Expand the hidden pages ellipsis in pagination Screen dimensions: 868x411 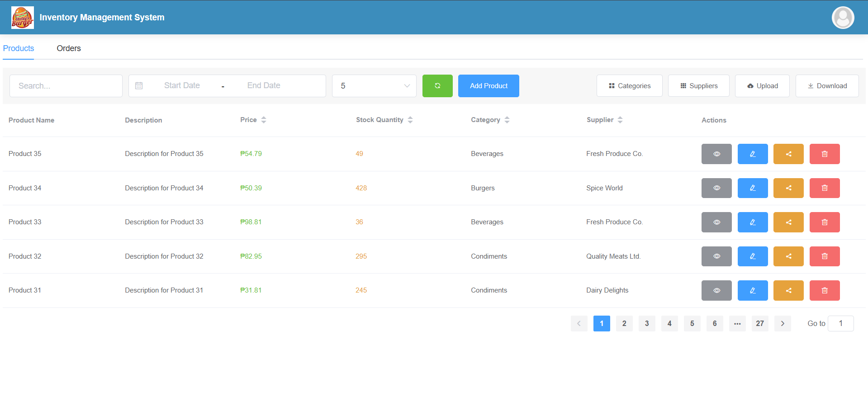point(737,323)
